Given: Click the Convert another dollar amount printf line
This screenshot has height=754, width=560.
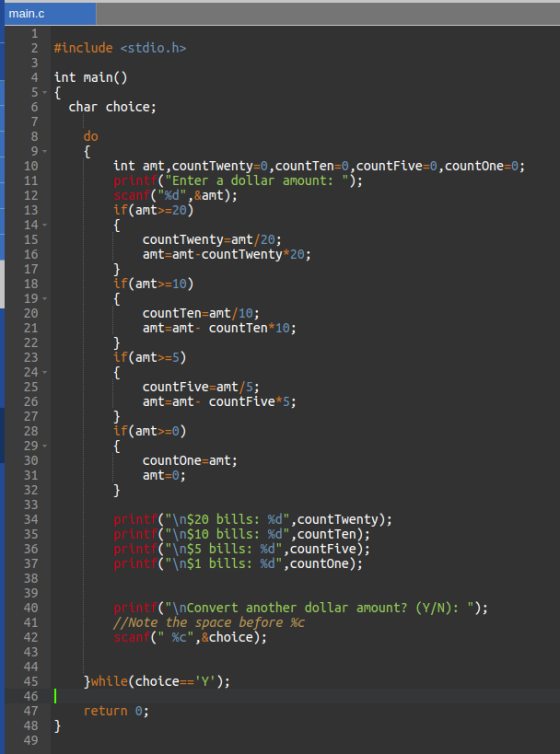Looking at the screenshot, I should [x=300, y=608].
